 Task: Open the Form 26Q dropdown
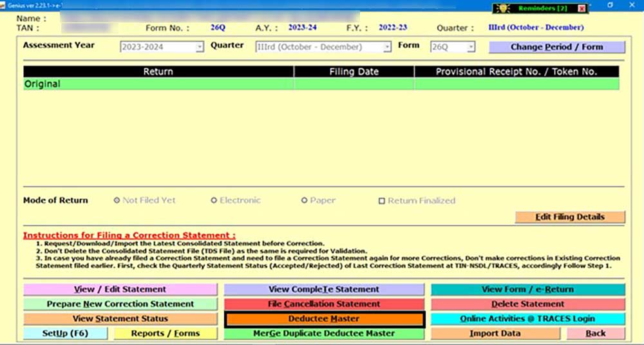click(x=471, y=47)
